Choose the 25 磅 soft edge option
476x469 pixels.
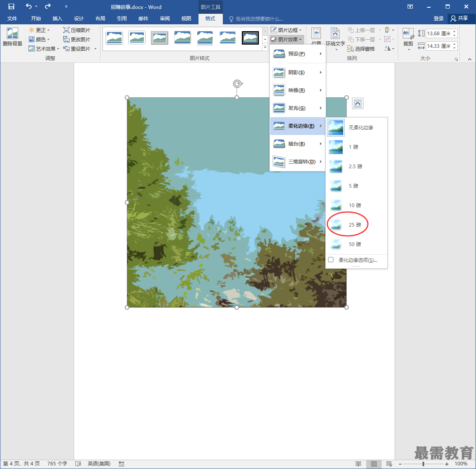pos(357,225)
